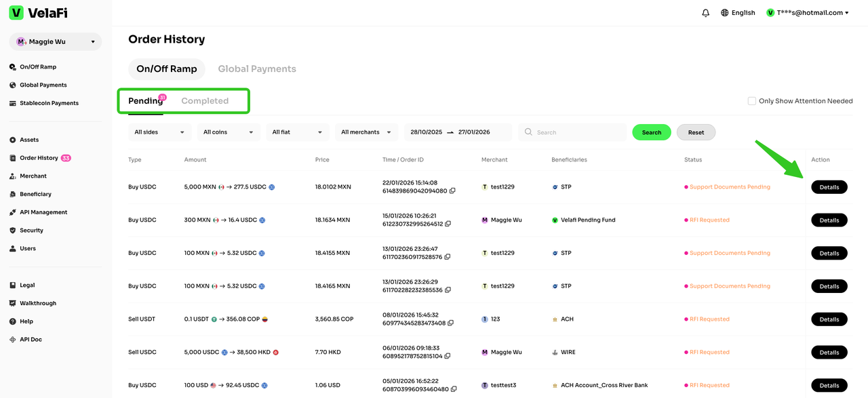
Task: Click the API Management rocket icon
Action: click(x=13, y=212)
